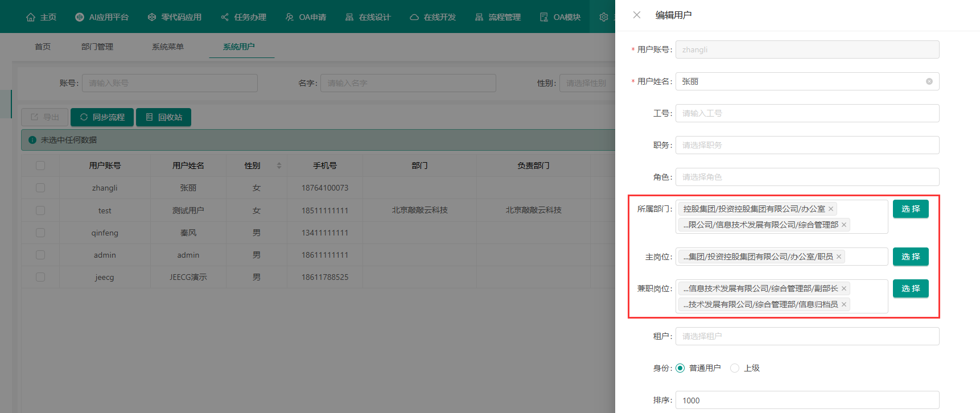
Task: Tick the checkbox for the jeecg row
Action: 40,277
